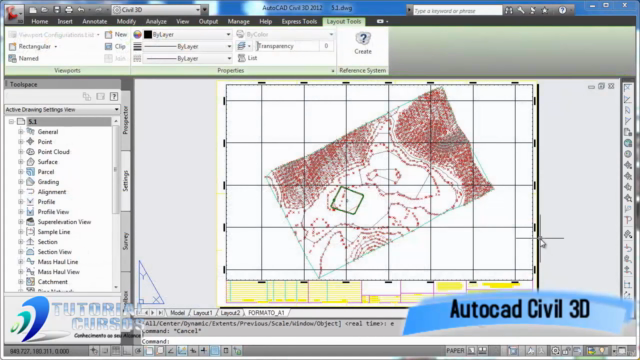
Task: Switch to the Model layout tab
Action: tap(177, 313)
